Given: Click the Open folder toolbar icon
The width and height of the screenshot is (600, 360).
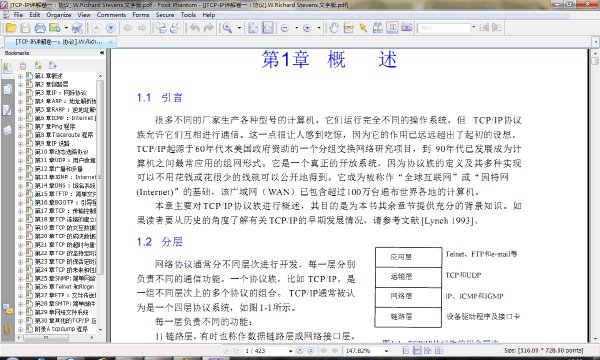Looking at the screenshot, I should (x=11, y=28).
